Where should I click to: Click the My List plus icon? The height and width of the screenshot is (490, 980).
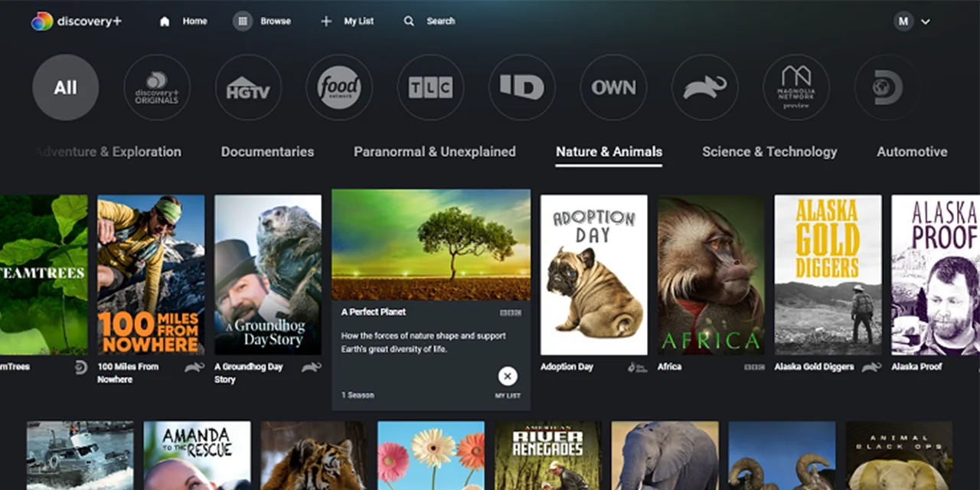[326, 21]
